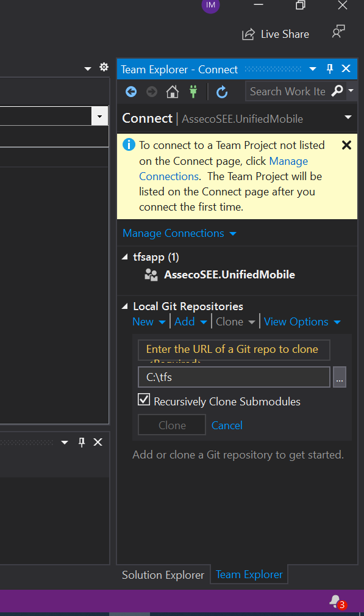
Task: Browse for the clone folder with the ellipsis button
Action: (x=340, y=377)
